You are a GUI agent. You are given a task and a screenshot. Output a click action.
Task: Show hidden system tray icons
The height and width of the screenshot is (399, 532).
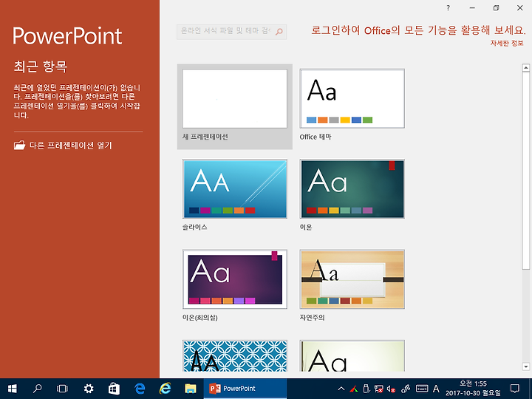click(x=341, y=389)
